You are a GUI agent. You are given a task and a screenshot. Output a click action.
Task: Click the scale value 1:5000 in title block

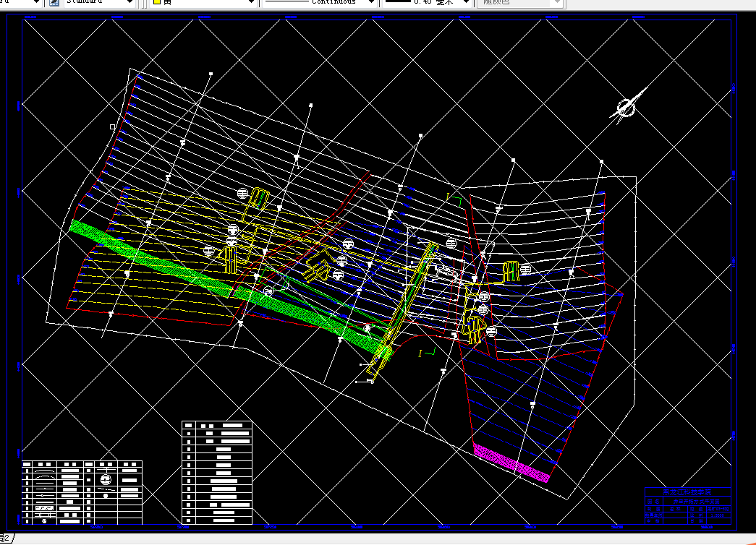718,515
